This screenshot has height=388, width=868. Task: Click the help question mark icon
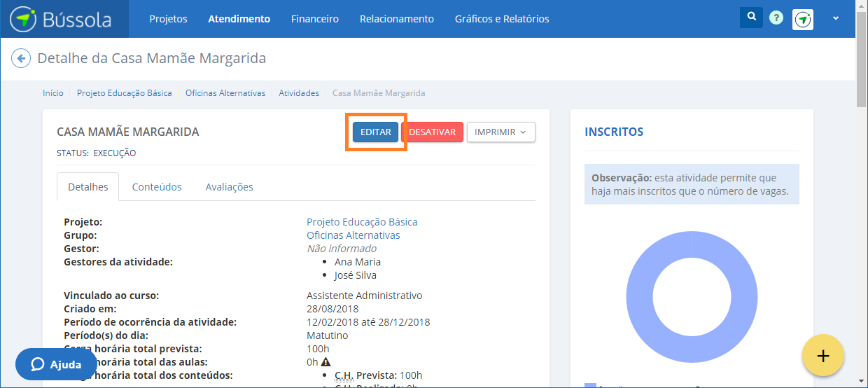776,18
